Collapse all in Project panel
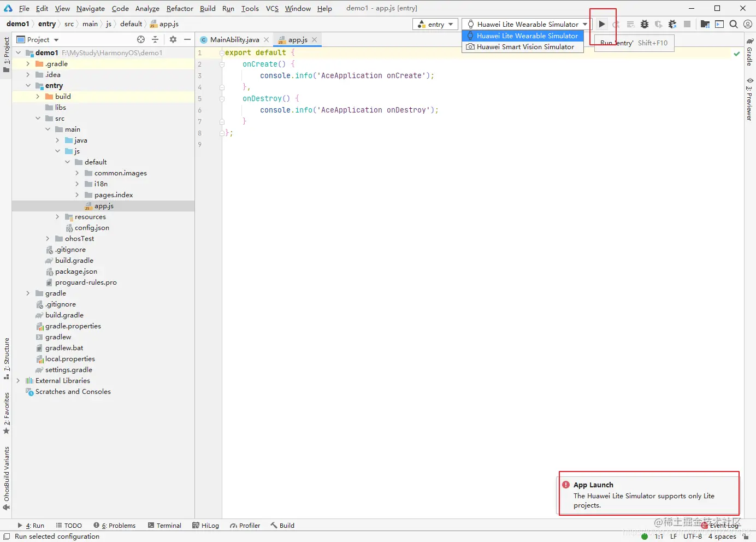This screenshot has width=756, height=542. (155, 39)
